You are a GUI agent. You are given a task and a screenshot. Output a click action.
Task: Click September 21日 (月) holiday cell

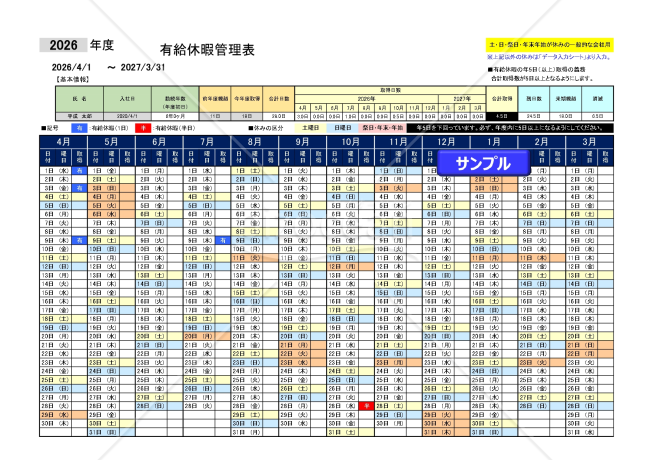[303, 345]
